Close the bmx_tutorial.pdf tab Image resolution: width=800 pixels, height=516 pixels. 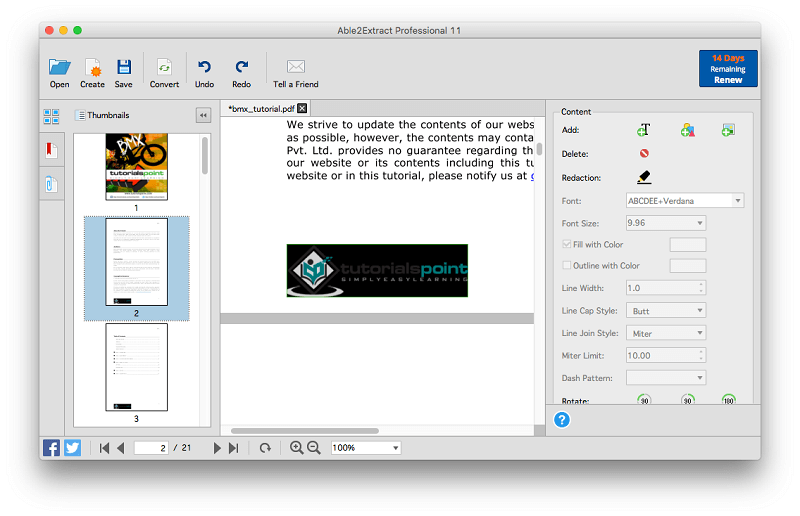(x=302, y=108)
